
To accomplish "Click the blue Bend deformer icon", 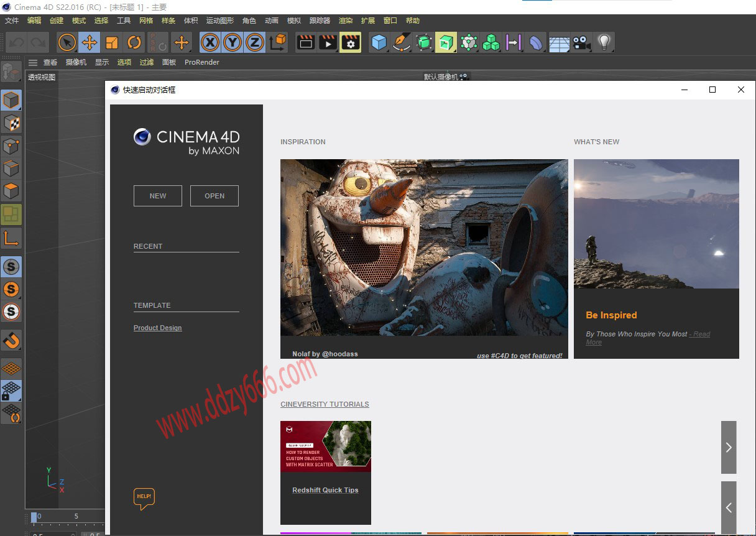I will [x=536, y=42].
